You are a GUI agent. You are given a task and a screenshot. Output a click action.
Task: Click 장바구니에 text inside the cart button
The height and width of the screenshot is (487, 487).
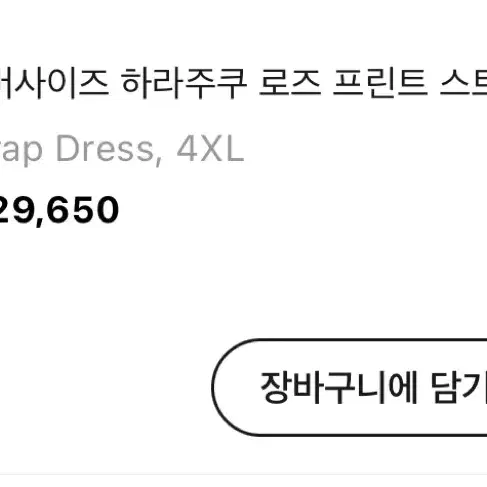pyautogui.click(x=339, y=387)
